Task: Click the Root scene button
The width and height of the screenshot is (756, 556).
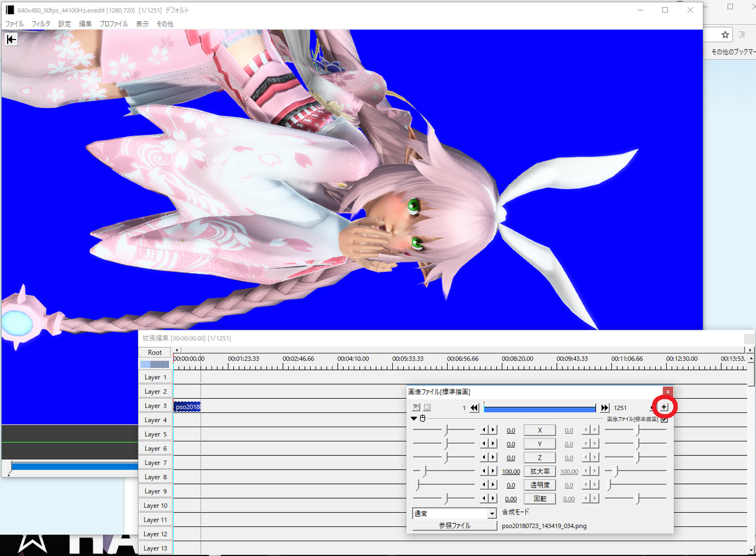Action: 155,352
